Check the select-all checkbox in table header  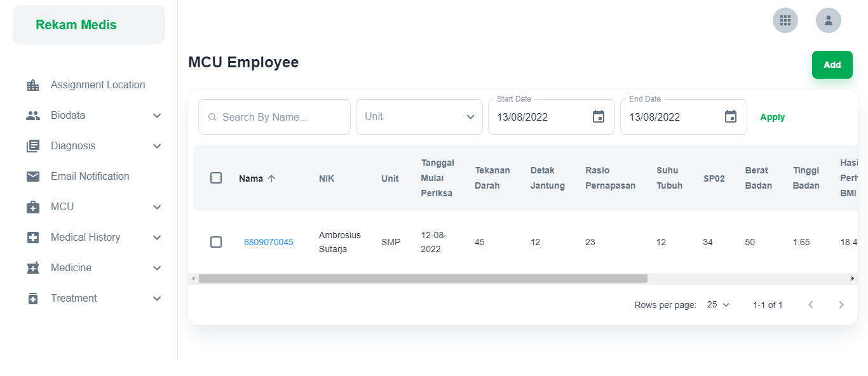[x=216, y=178]
